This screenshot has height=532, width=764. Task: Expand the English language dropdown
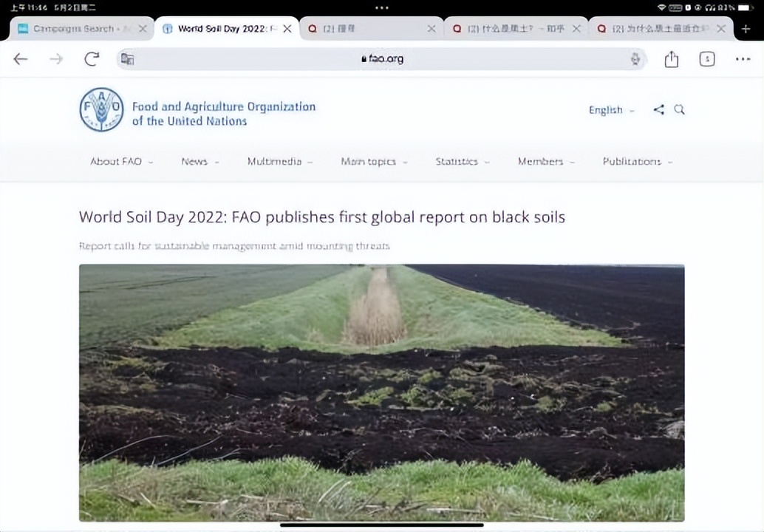point(611,110)
